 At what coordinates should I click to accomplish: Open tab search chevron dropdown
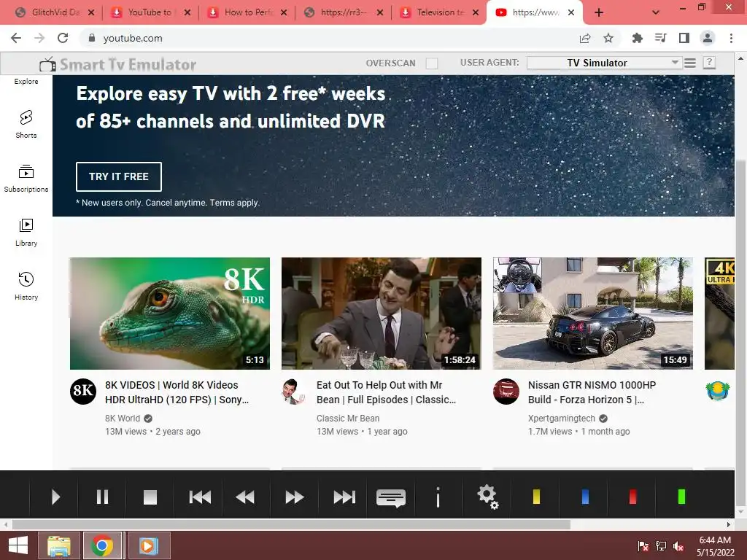pos(656,13)
